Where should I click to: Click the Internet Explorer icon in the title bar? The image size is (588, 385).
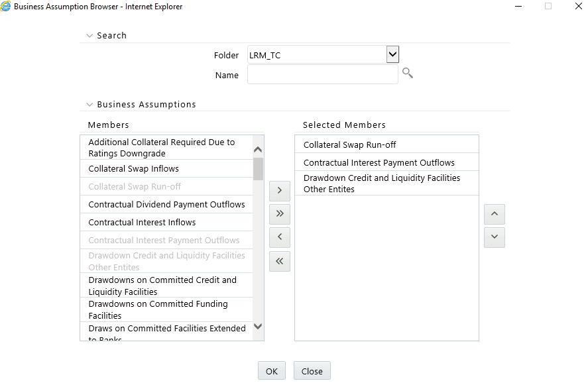[7, 7]
